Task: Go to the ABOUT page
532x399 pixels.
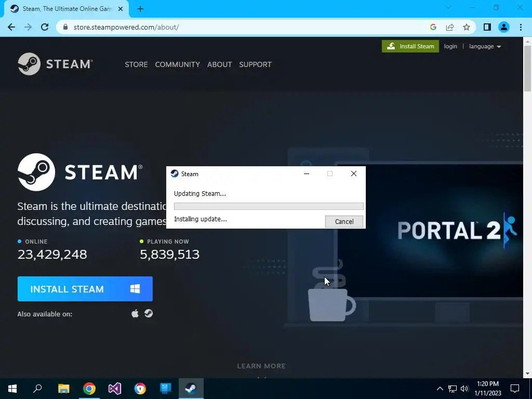Action: (x=220, y=64)
